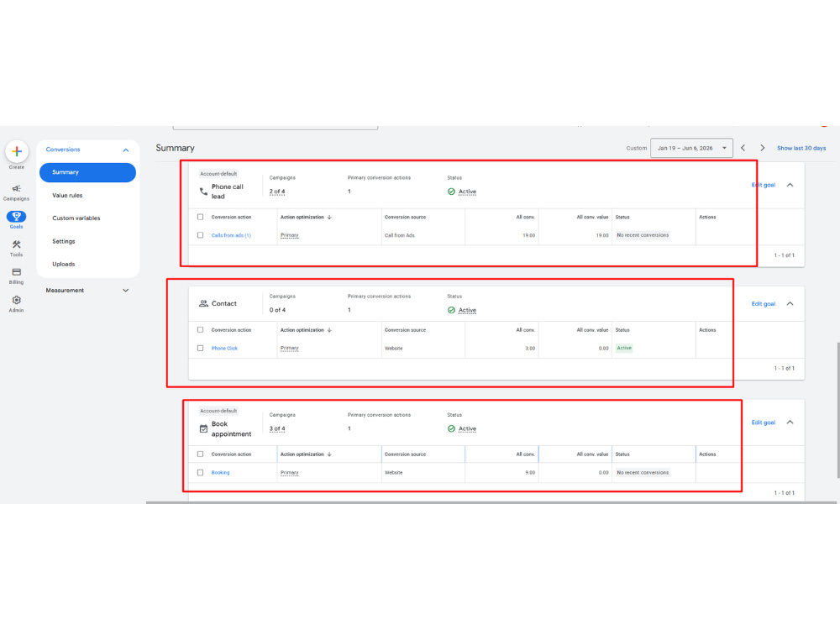Click No recent conversions status for Booking
Image resolution: width=840 pixels, height=630 pixels.
click(643, 472)
